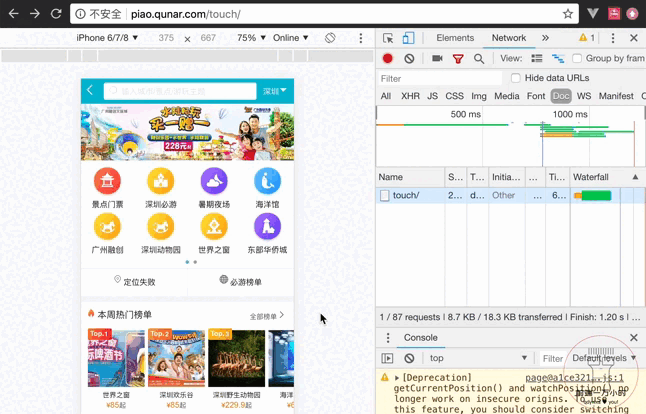Select the touch/ request row
This screenshot has height=414, width=646.
coord(511,195)
